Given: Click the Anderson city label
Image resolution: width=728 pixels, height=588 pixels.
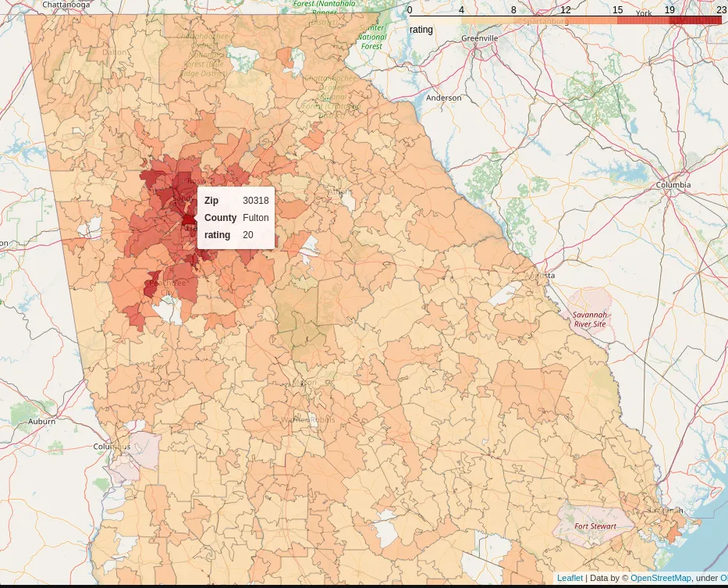Looking at the screenshot, I should [x=443, y=98].
